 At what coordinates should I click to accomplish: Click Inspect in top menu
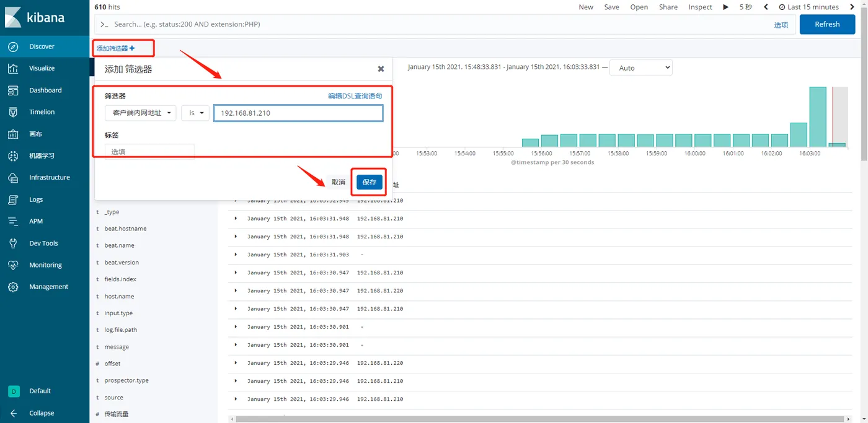pyautogui.click(x=701, y=7)
